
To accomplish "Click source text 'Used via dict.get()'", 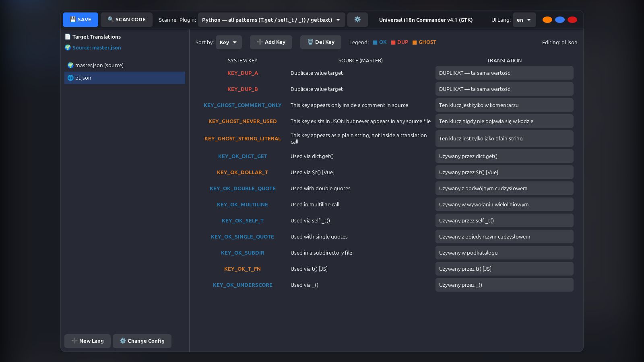I will pos(312,156).
